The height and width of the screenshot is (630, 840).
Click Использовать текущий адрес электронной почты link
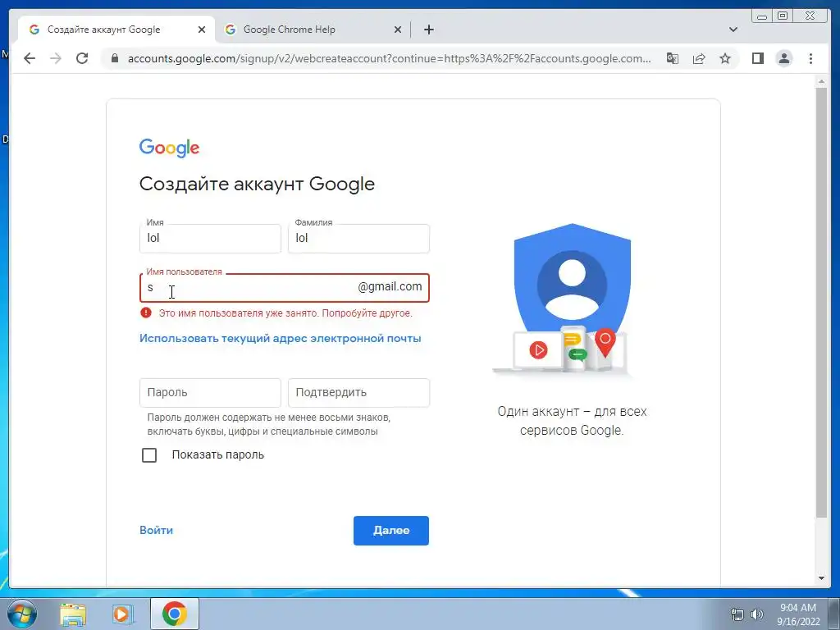[x=281, y=339]
